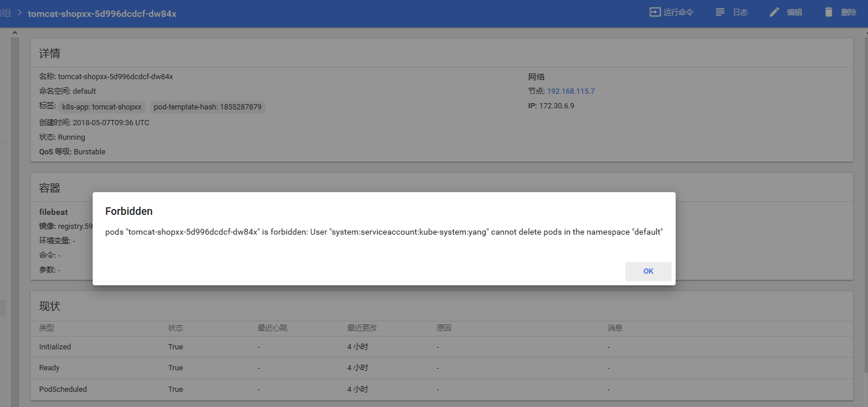
Task: Choose the 删除 delete label
Action: (849, 12)
